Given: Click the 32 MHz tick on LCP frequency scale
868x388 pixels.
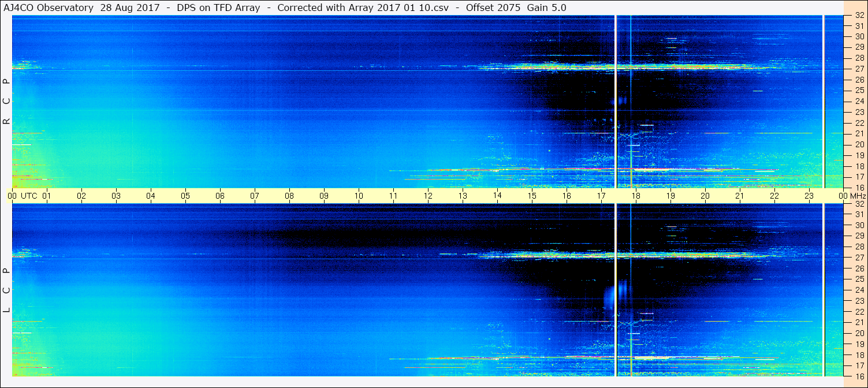Looking at the screenshot, I should pyautogui.click(x=859, y=204).
